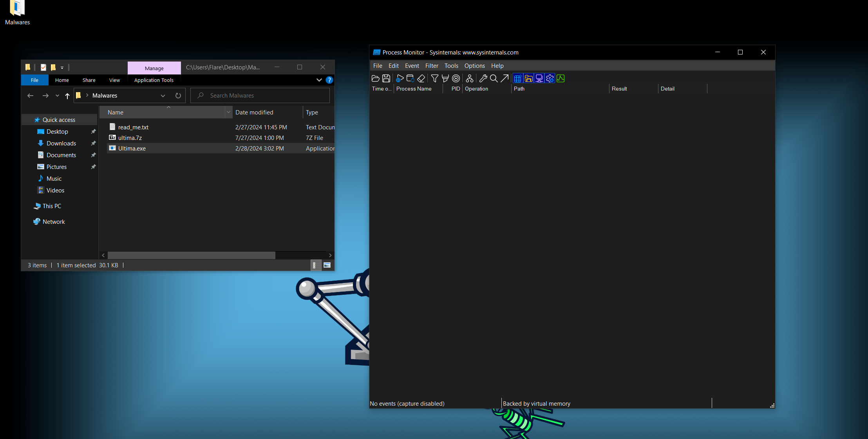Switch to the View ribbon tab in Explorer
This screenshot has height=439, width=868.
(x=114, y=80)
